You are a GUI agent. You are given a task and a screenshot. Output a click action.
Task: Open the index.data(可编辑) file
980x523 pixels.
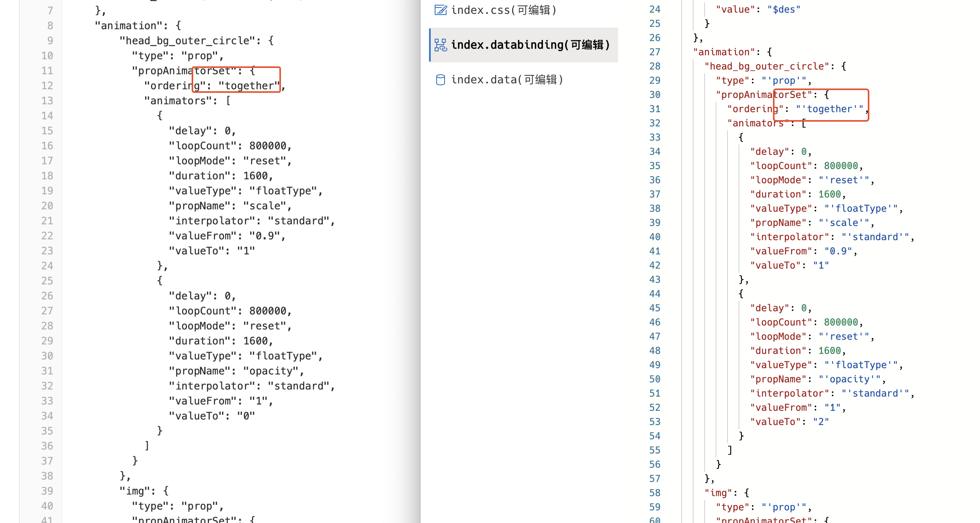pyautogui.click(x=507, y=79)
